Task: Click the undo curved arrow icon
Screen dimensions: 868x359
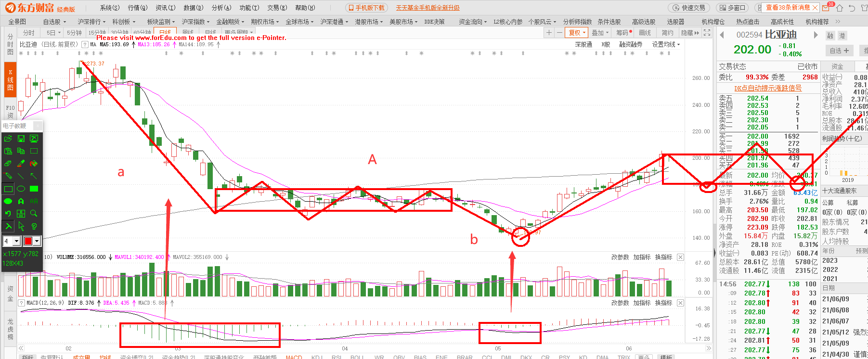Action: [8, 214]
